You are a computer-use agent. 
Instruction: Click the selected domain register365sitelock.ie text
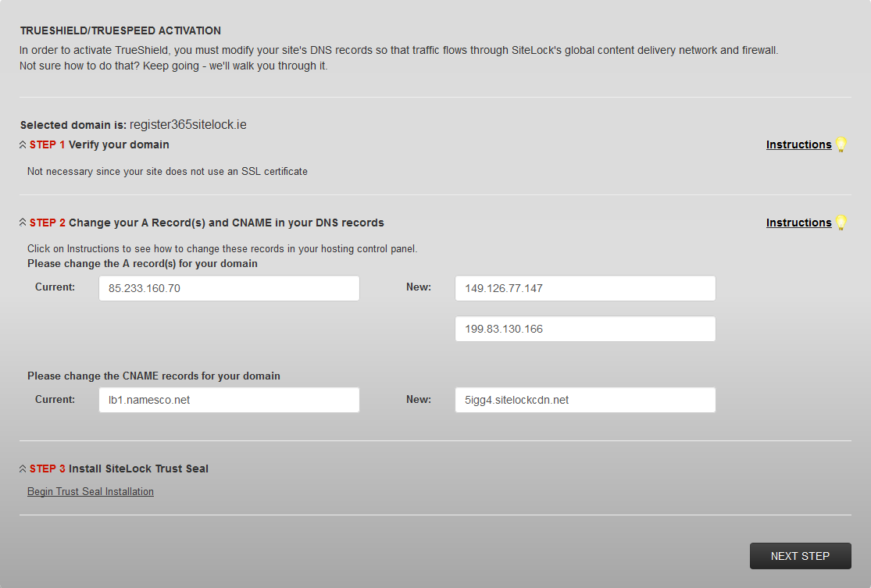tap(188, 124)
